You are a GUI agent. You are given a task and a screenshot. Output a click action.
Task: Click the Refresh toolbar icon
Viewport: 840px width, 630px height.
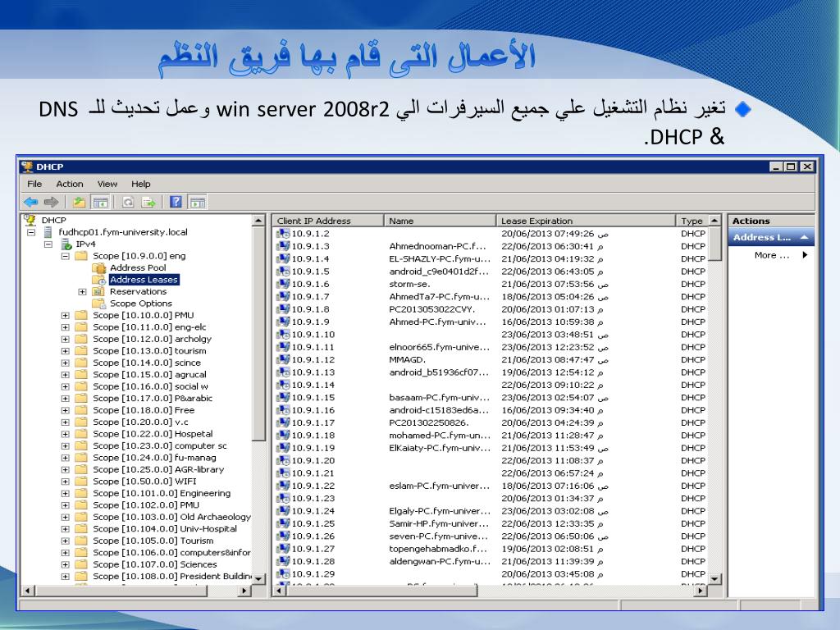point(128,202)
